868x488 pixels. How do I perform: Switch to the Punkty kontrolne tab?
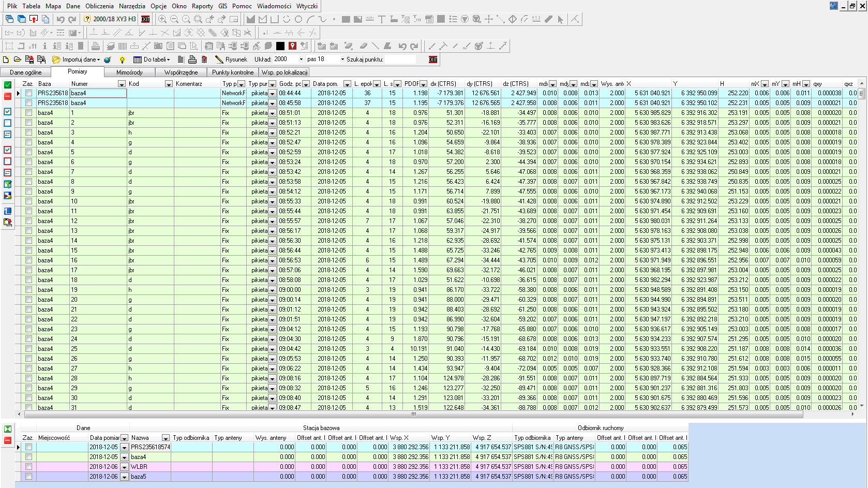coord(233,72)
